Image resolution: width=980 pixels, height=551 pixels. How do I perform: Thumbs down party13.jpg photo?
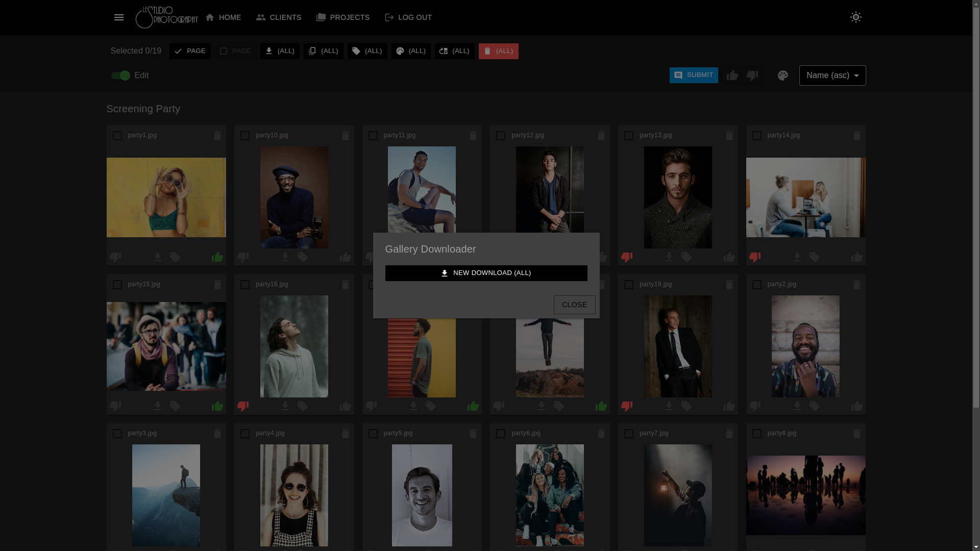pyautogui.click(x=627, y=257)
